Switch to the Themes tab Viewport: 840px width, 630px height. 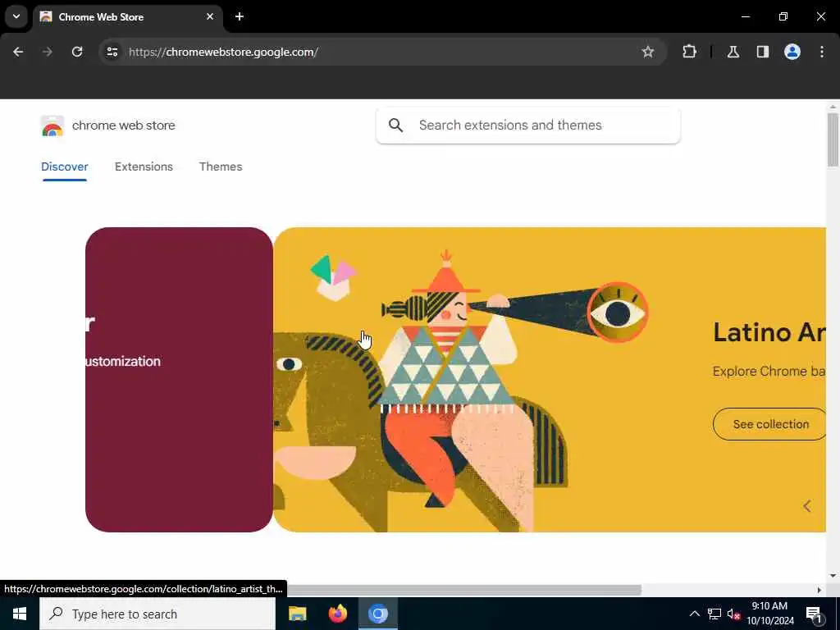click(x=221, y=167)
